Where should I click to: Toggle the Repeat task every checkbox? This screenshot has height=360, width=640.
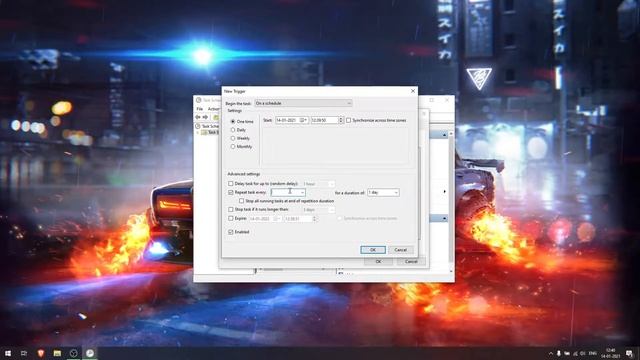231,192
